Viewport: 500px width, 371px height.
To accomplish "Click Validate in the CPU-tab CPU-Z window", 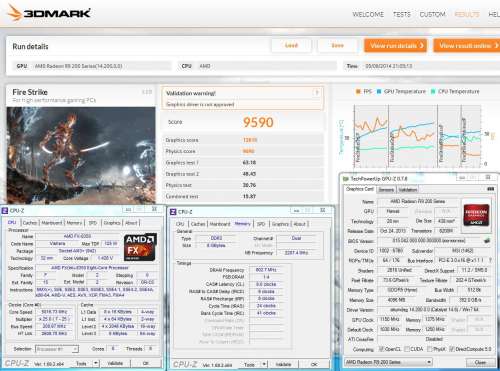I will pos(115,363).
